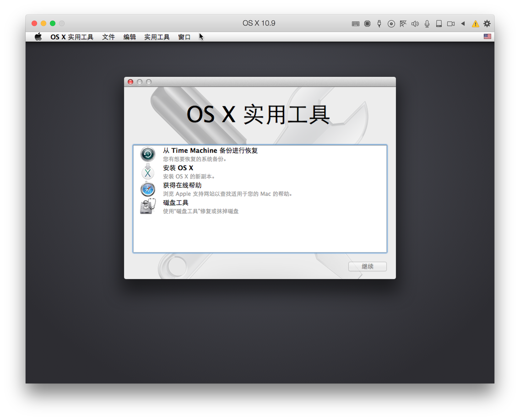
Task: Toggle the sound output speaker icon
Action: [x=415, y=24]
